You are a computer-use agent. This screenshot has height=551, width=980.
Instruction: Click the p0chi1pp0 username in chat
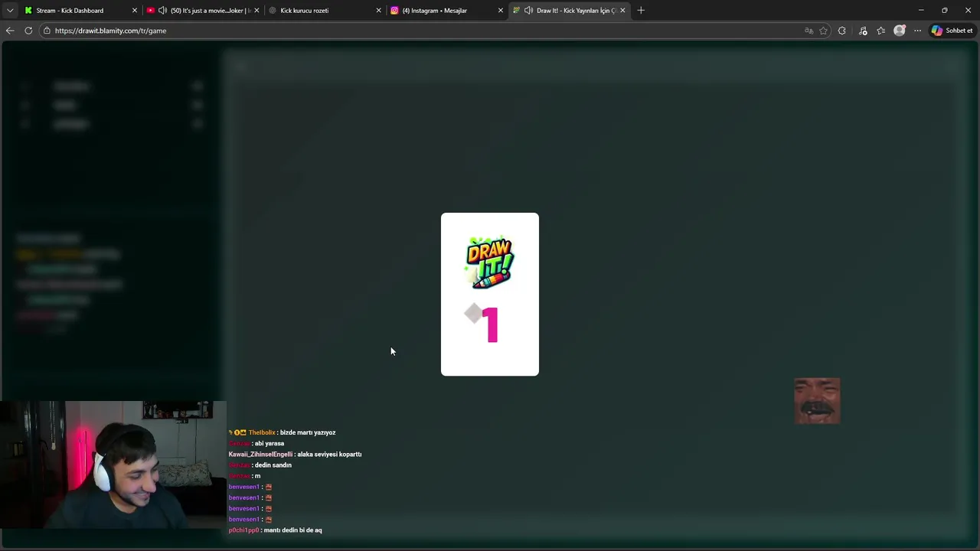[x=243, y=530]
